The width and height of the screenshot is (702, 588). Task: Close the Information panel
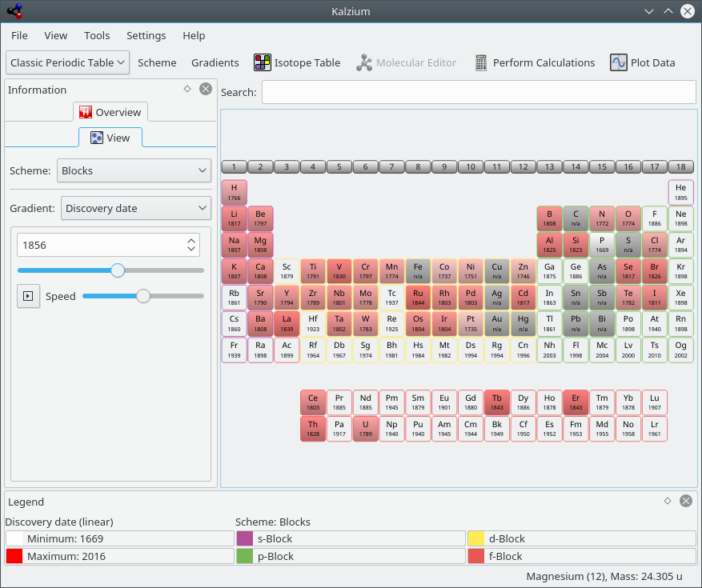206,89
